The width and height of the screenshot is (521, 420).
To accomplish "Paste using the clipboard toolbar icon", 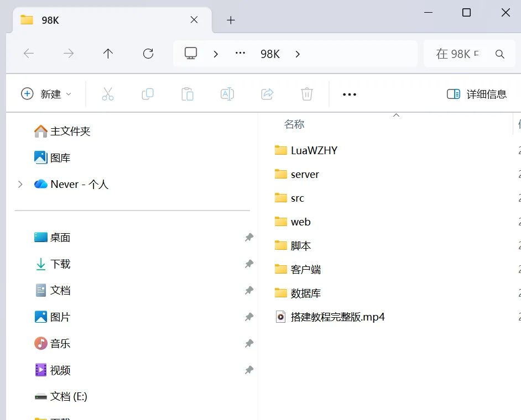I will pyautogui.click(x=187, y=94).
